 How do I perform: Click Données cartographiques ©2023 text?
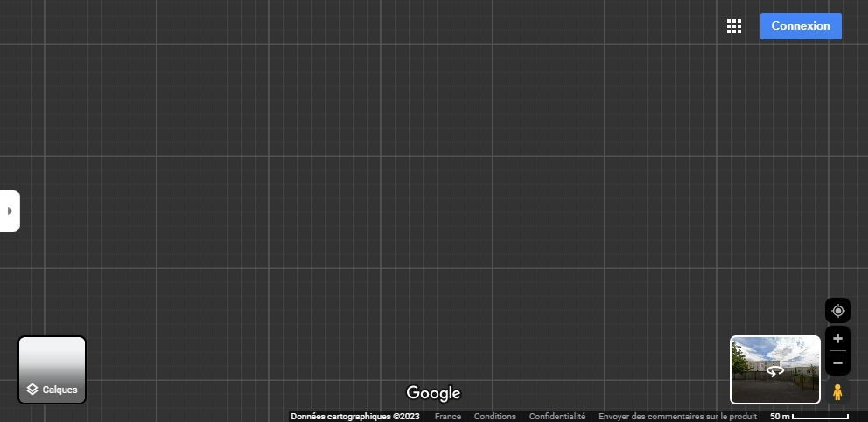[355, 417]
